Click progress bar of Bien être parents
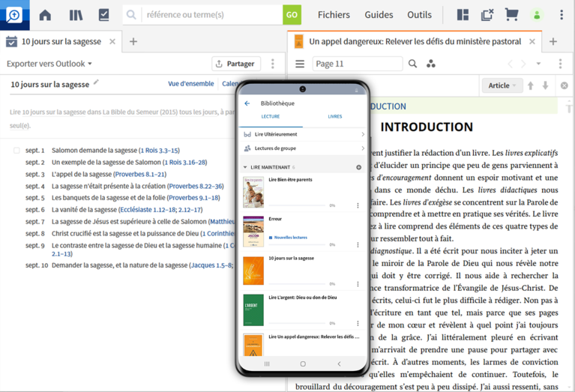Screen dimensions: 575x392 [297, 205]
